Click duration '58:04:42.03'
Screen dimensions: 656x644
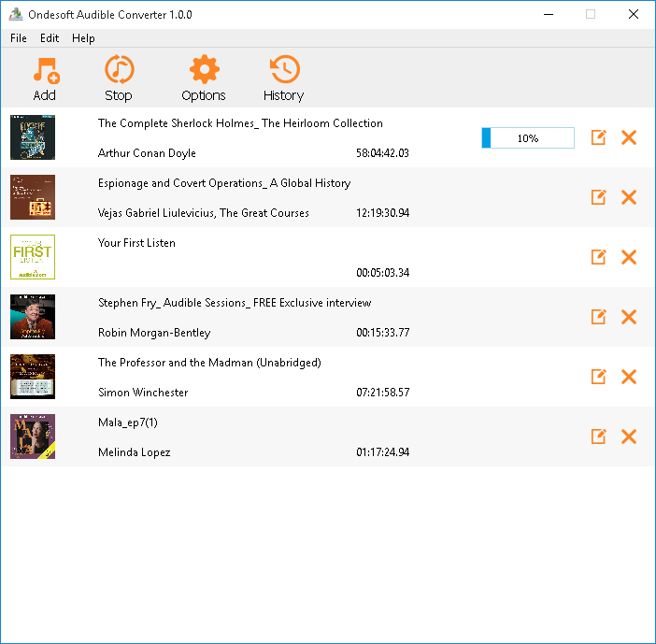pyautogui.click(x=382, y=153)
